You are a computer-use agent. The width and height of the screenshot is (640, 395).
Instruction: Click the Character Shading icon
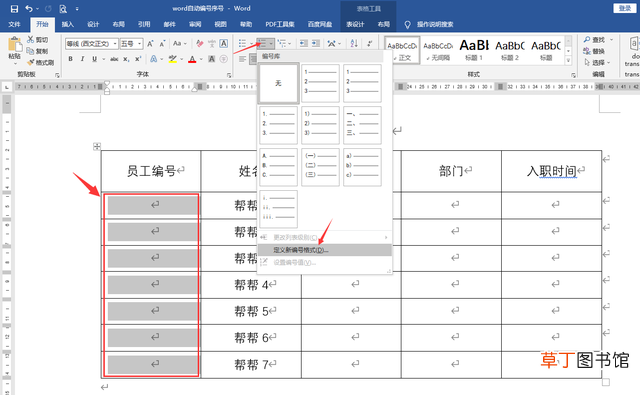tap(212, 59)
